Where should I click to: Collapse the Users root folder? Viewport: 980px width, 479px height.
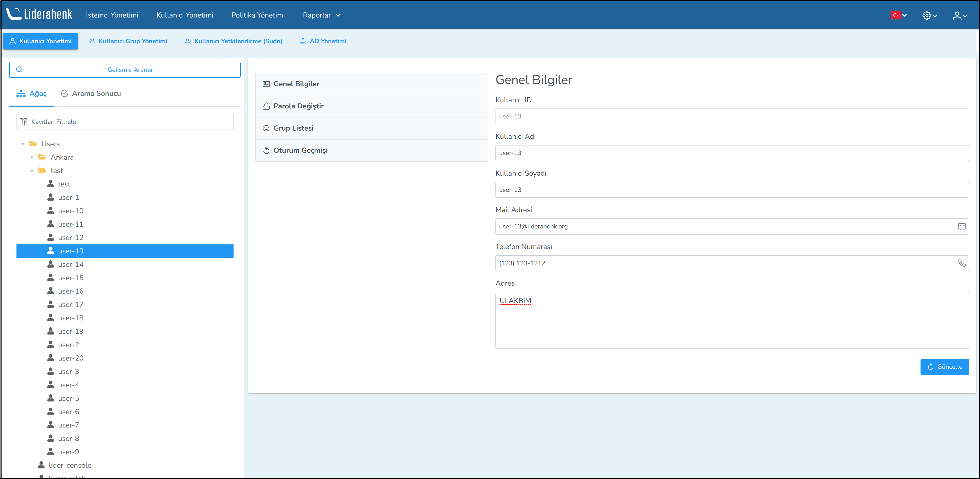[23, 144]
